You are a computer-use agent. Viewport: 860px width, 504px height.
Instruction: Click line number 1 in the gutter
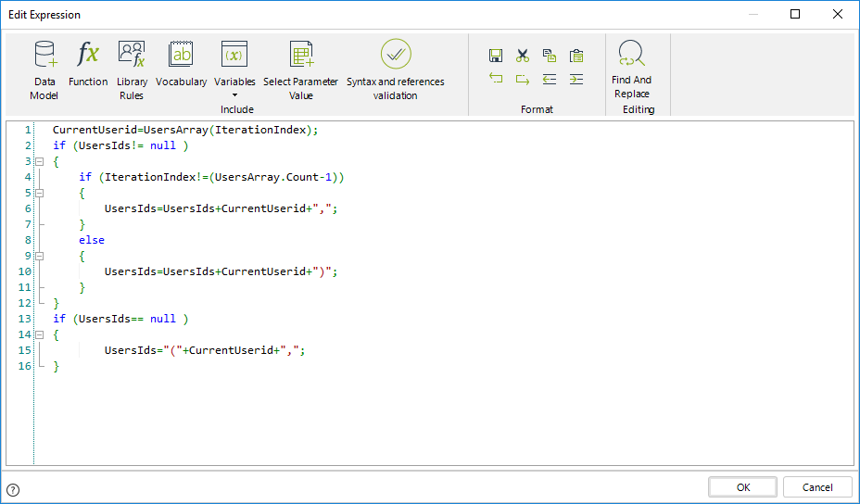click(28, 130)
